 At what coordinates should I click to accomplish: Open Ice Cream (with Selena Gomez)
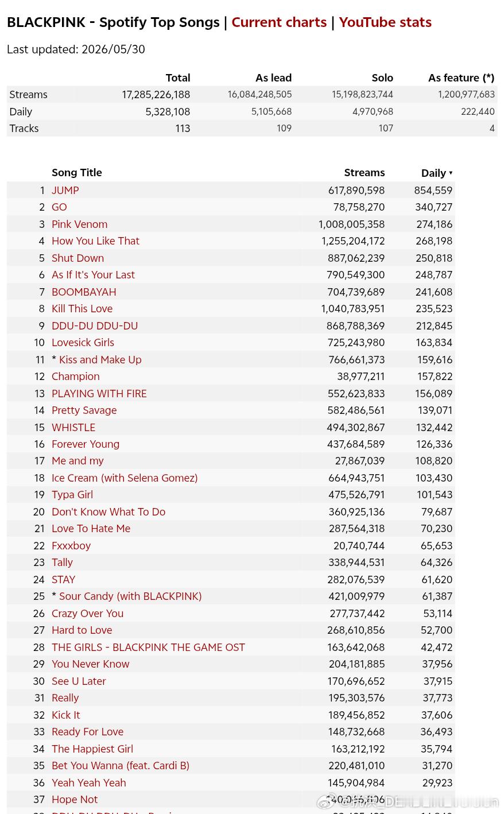click(125, 478)
